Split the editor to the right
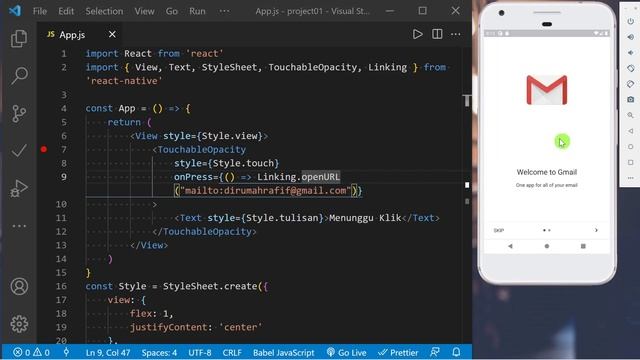The height and width of the screenshot is (360, 640). (x=437, y=34)
